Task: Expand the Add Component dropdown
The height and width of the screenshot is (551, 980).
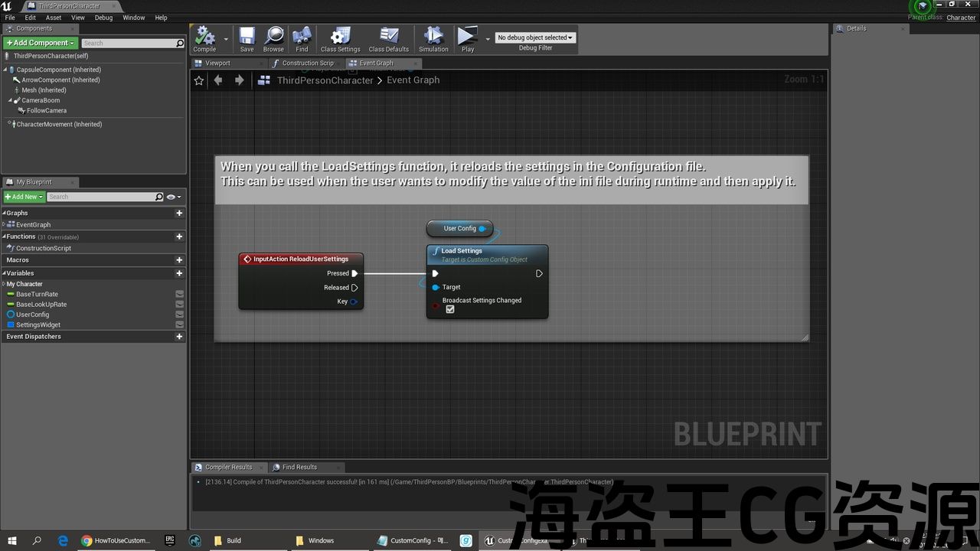Action: coord(41,43)
